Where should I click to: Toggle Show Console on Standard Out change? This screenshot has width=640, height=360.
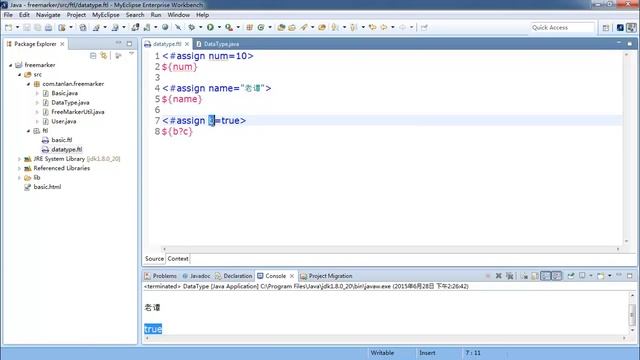tap(546, 276)
